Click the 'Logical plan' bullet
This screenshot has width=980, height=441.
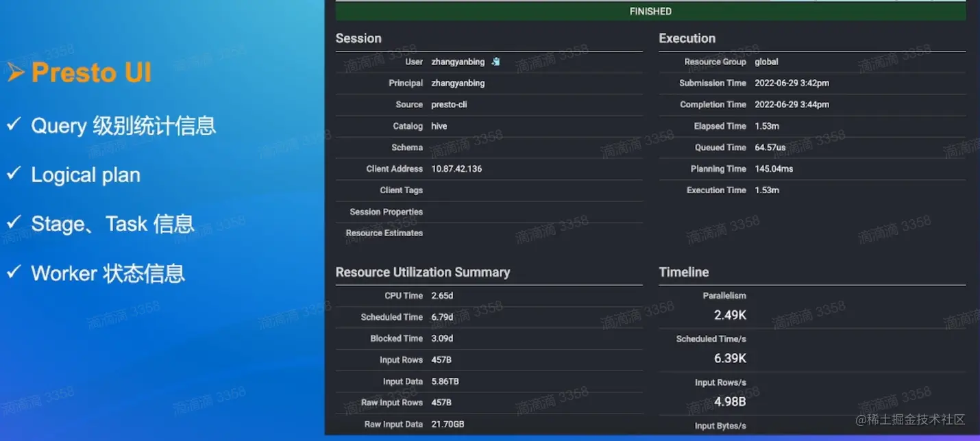tap(86, 175)
